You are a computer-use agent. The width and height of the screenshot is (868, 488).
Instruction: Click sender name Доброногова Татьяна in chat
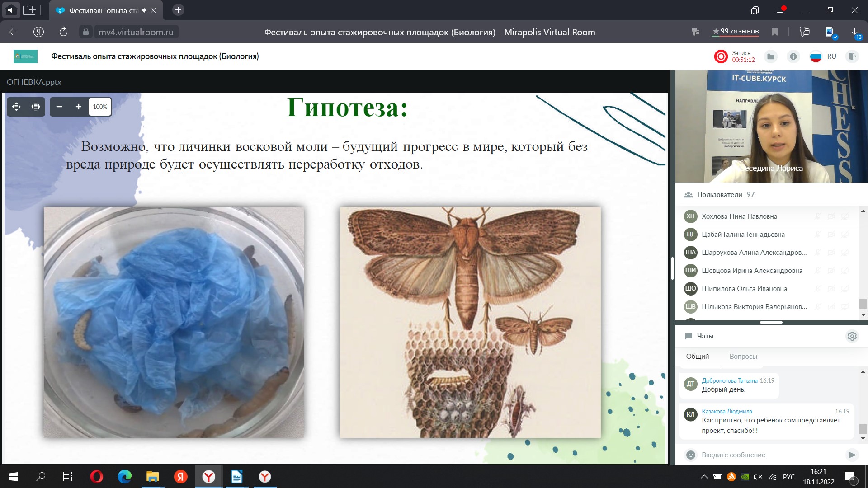coord(729,380)
